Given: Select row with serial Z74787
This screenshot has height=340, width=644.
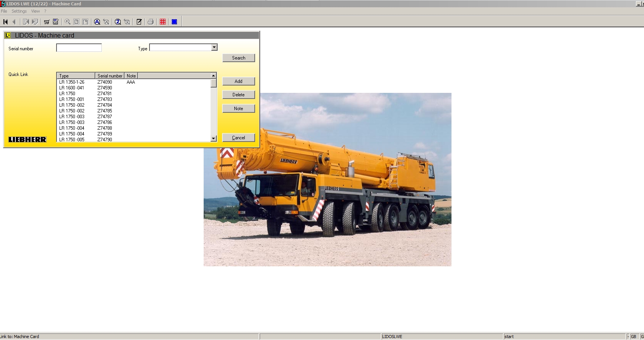Looking at the screenshot, I should [x=134, y=117].
